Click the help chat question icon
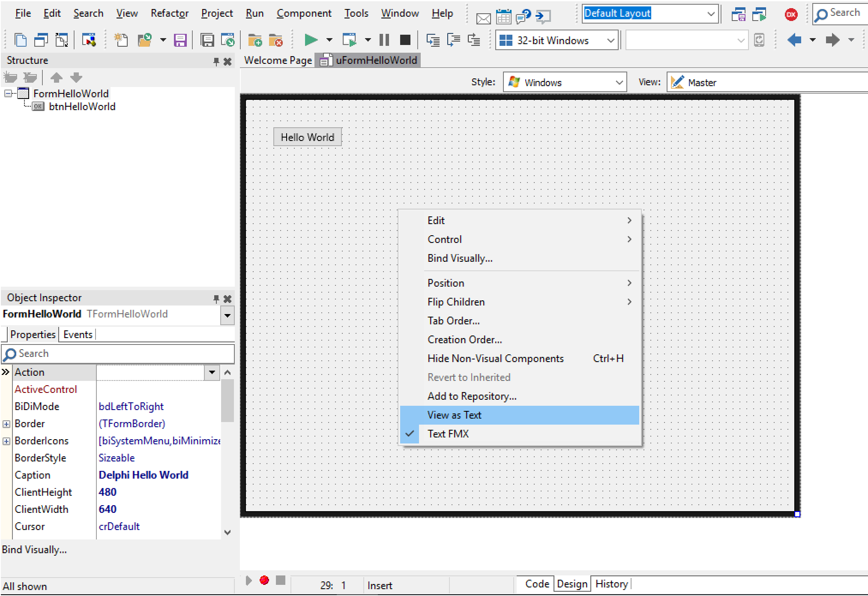 tap(524, 17)
